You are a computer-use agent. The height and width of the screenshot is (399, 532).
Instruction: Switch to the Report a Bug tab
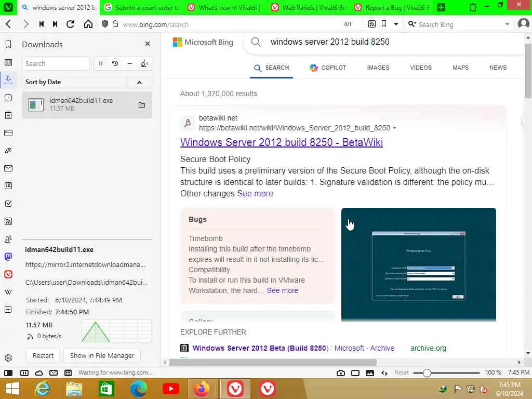[392, 7]
